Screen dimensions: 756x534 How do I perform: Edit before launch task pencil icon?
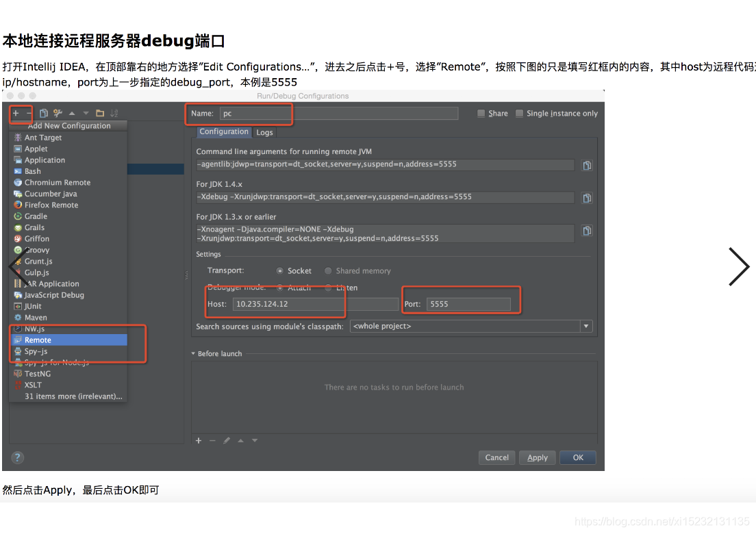227,440
